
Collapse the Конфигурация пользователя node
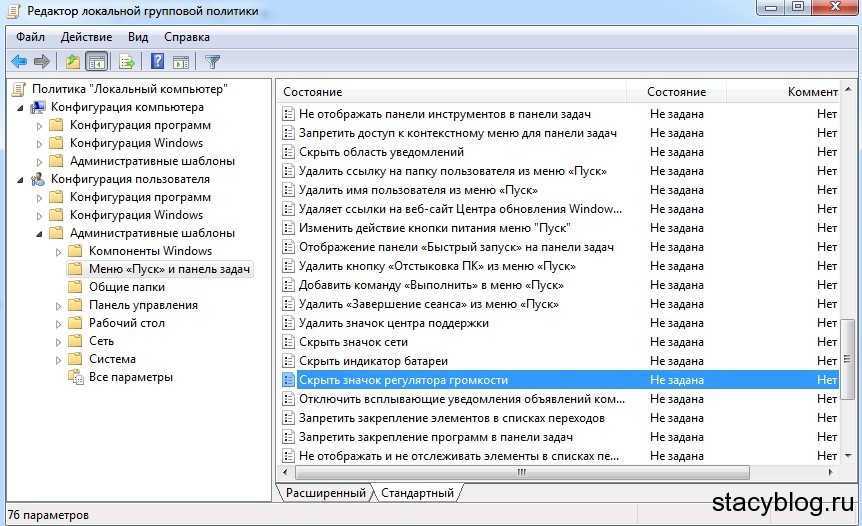click(x=21, y=179)
